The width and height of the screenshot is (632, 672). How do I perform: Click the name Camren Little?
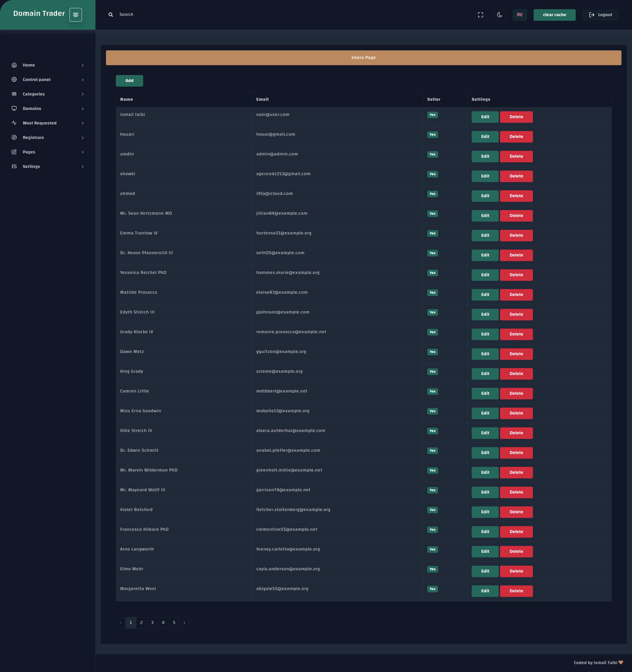pyautogui.click(x=135, y=391)
